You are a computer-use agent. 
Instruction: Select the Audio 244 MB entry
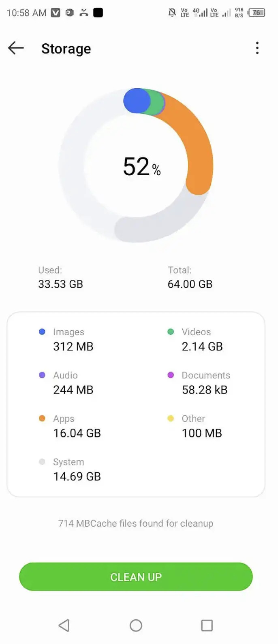(x=69, y=383)
